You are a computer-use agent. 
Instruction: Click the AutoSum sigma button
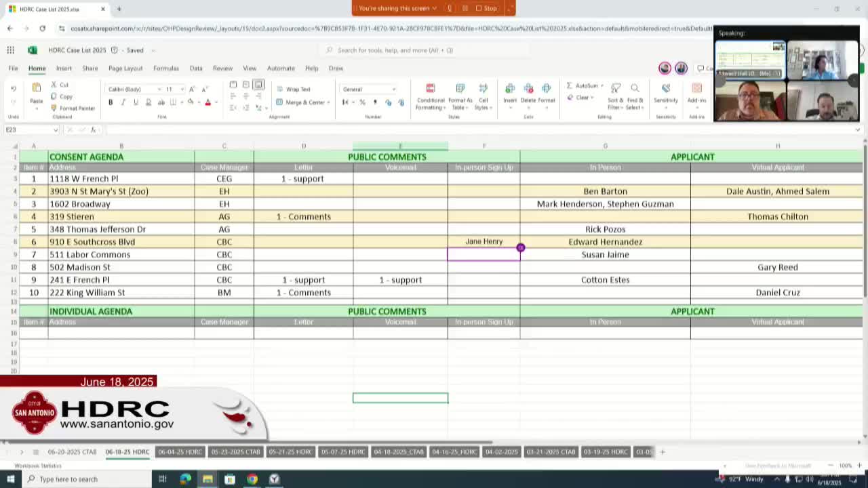570,86
